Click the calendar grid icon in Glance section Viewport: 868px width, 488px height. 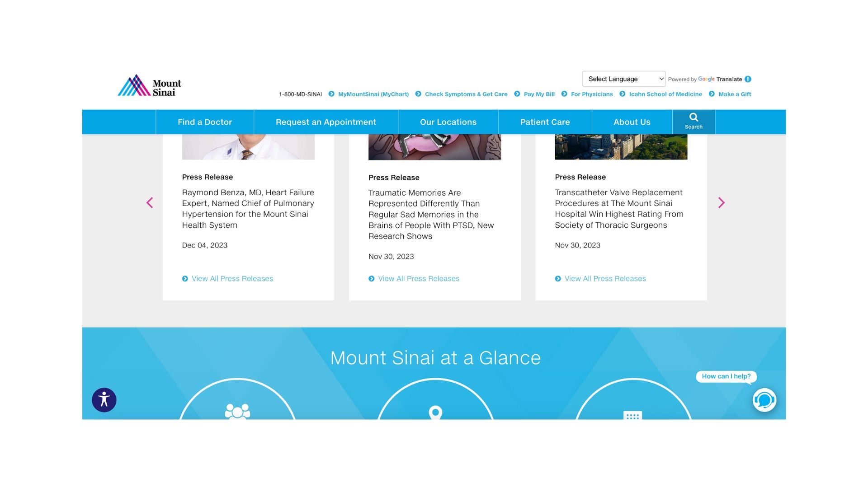pyautogui.click(x=632, y=415)
